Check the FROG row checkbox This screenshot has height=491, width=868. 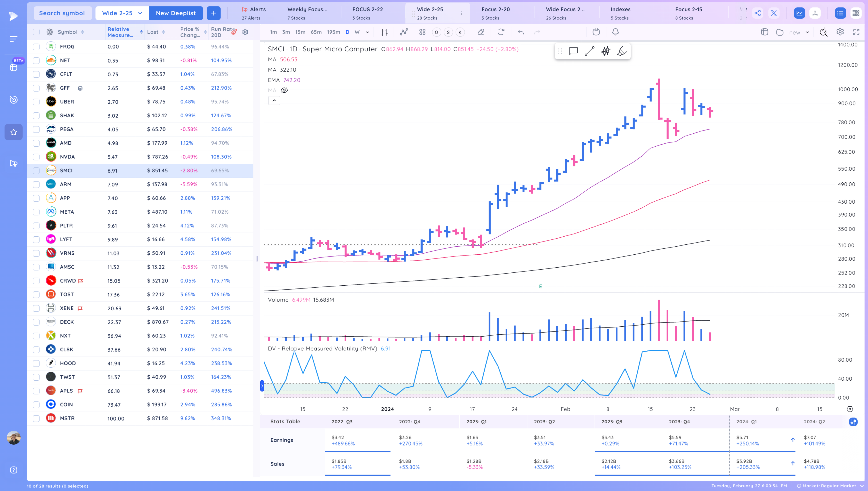click(36, 47)
